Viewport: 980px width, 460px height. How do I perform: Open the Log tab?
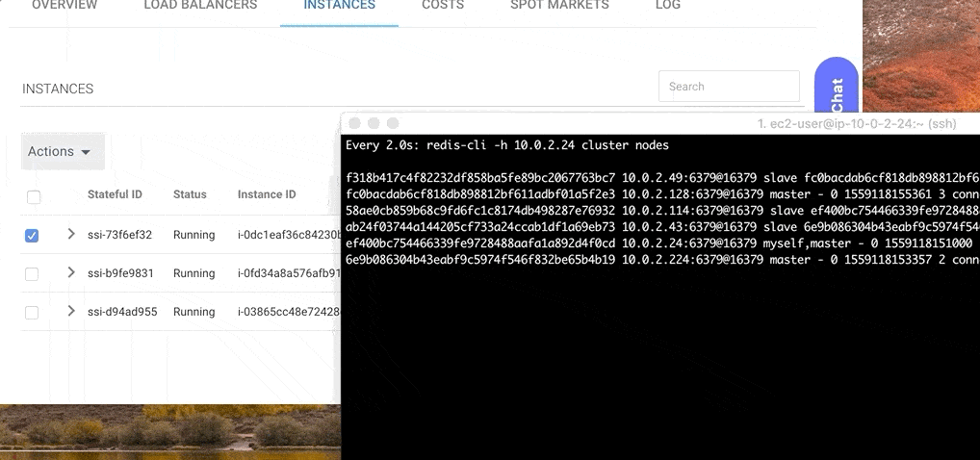click(667, 6)
